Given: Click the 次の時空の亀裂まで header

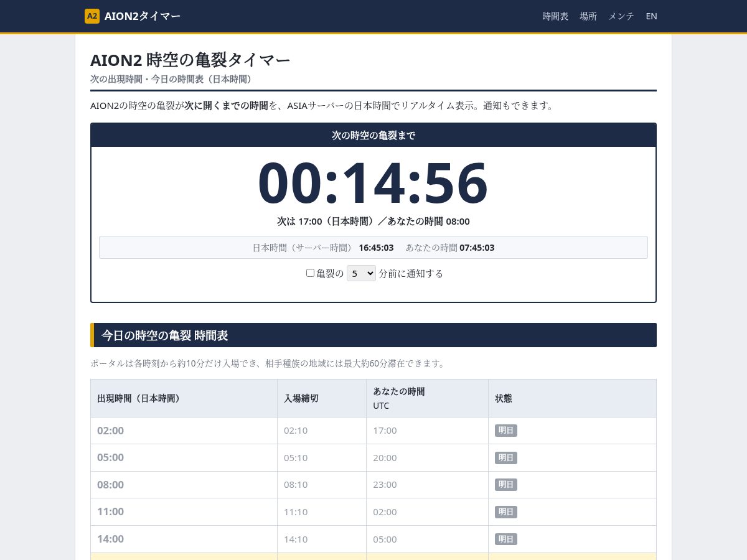Looking at the screenshot, I should (374, 135).
